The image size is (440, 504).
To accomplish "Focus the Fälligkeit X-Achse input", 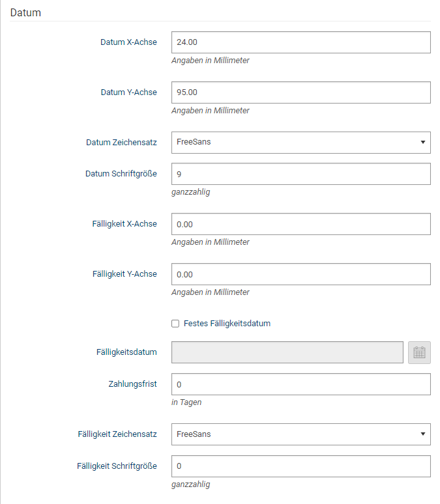I will tap(301, 224).
